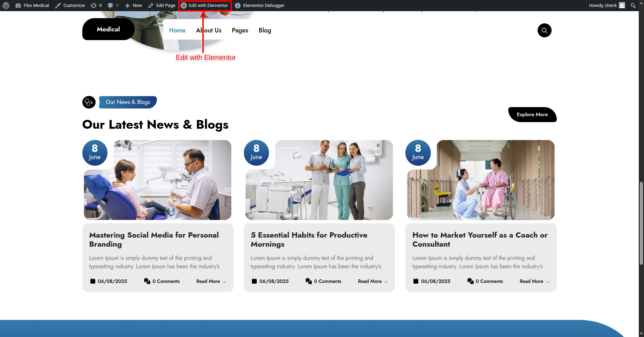Open the nurse with wheelchair patient image
The height and width of the screenshot is (337, 644).
481,180
